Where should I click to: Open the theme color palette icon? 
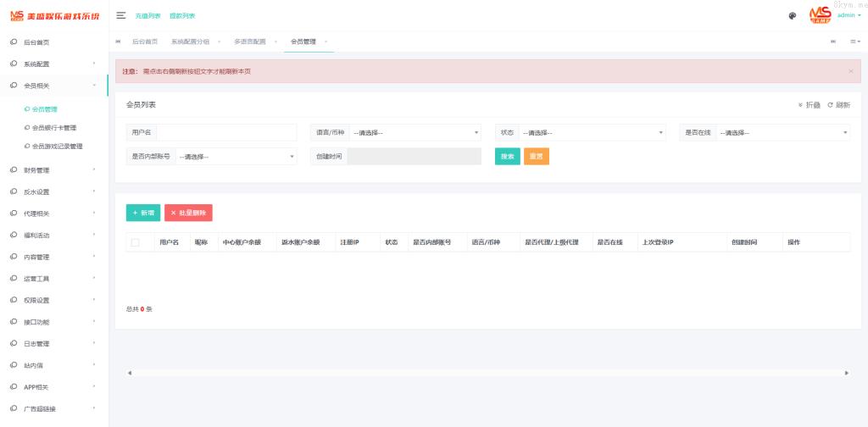(792, 15)
